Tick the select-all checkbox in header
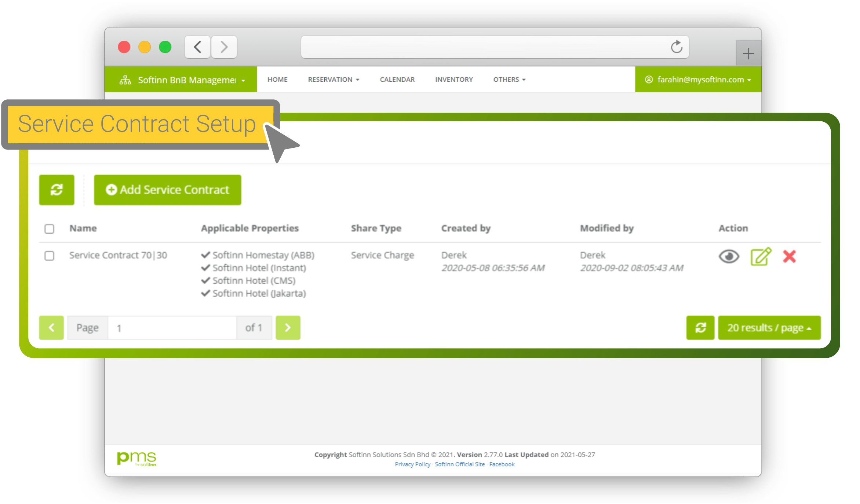The width and height of the screenshot is (860, 504). click(x=49, y=229)
